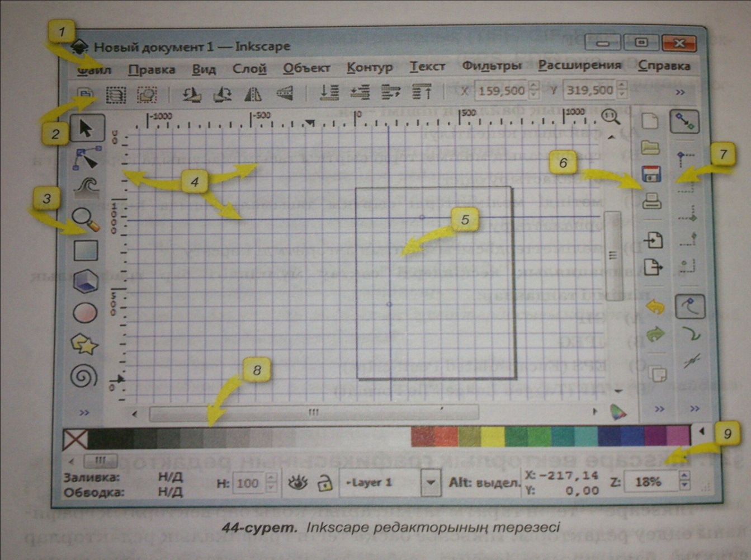Click the zoom field showing 18%
This screenshot has height=560, width=751.
650,481
